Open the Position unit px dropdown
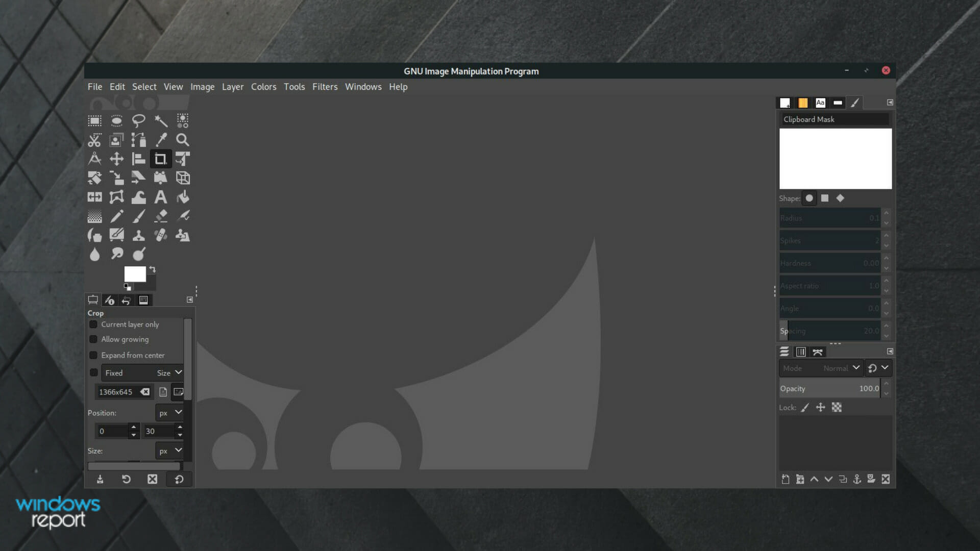 (169, 413)
